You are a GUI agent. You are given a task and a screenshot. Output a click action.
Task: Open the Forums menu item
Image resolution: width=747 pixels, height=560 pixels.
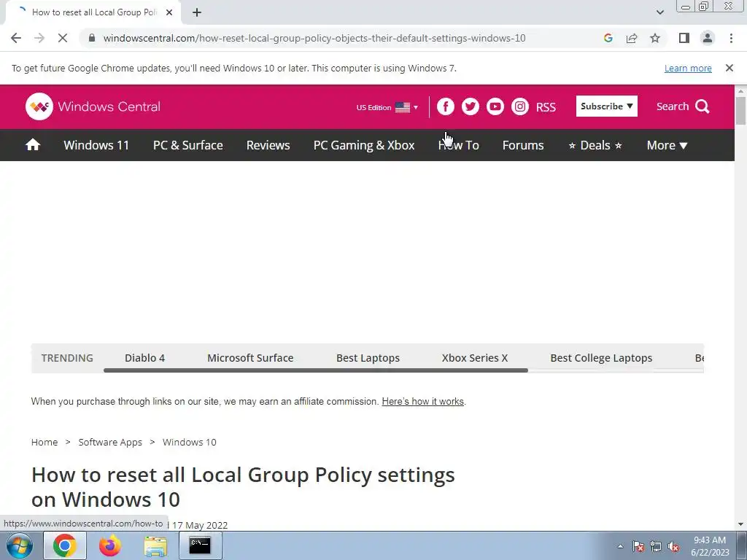[x=522, y=145]
